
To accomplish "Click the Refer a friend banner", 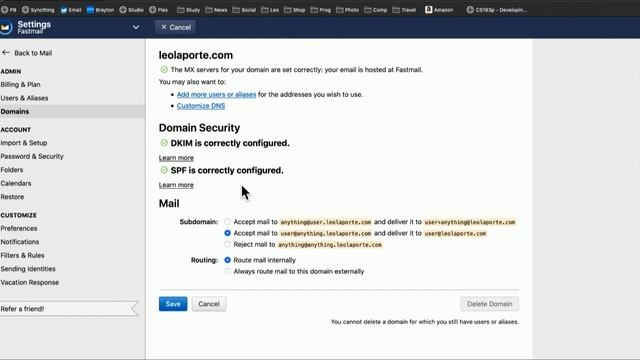I will click(69, 309).
